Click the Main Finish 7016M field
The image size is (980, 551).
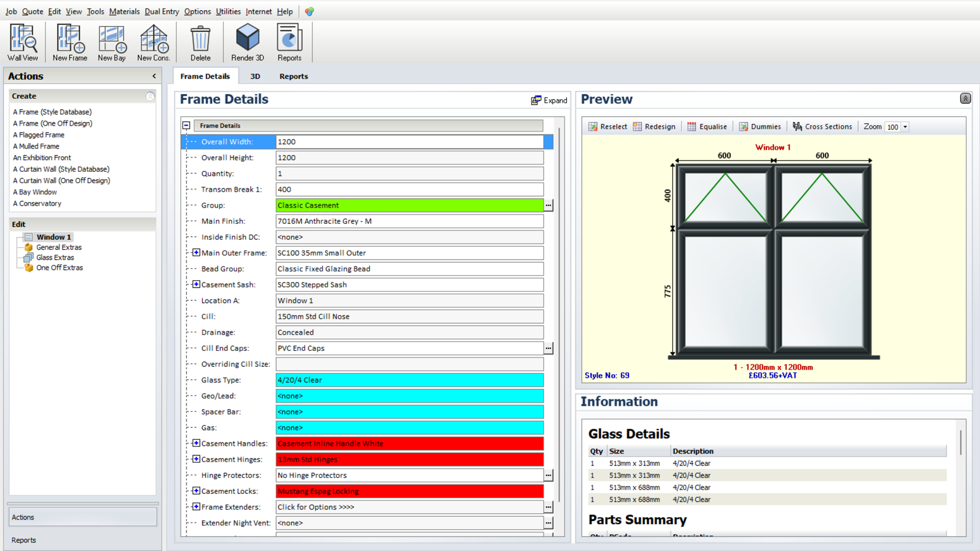click(x=409, y=221)
